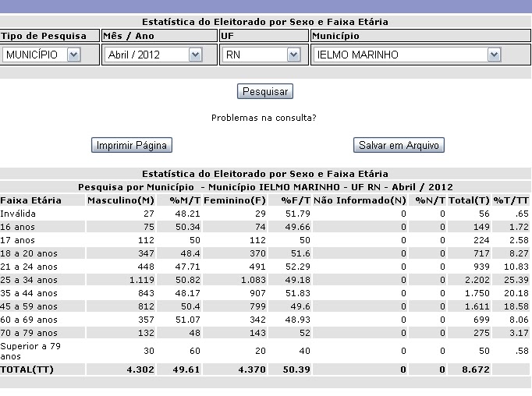The height and width of the screenshot is (396, 532).
Task: Click the Imprimir Página button
Action: click(x=132, y=145)
